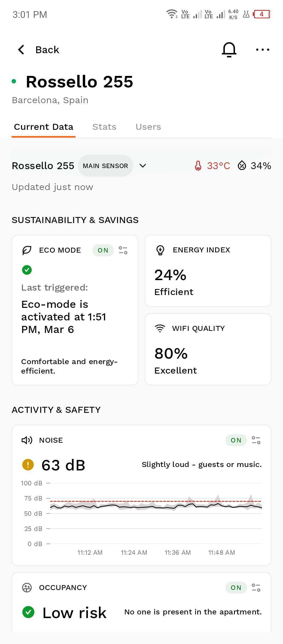283x644 pixels.
Task: Open Occupancy settings sliders icon
Action: [256, 587]
